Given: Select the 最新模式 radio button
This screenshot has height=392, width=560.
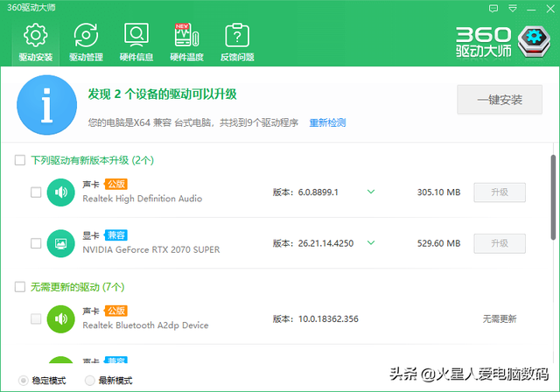Looking at the screenshot, I should (89, 381).
